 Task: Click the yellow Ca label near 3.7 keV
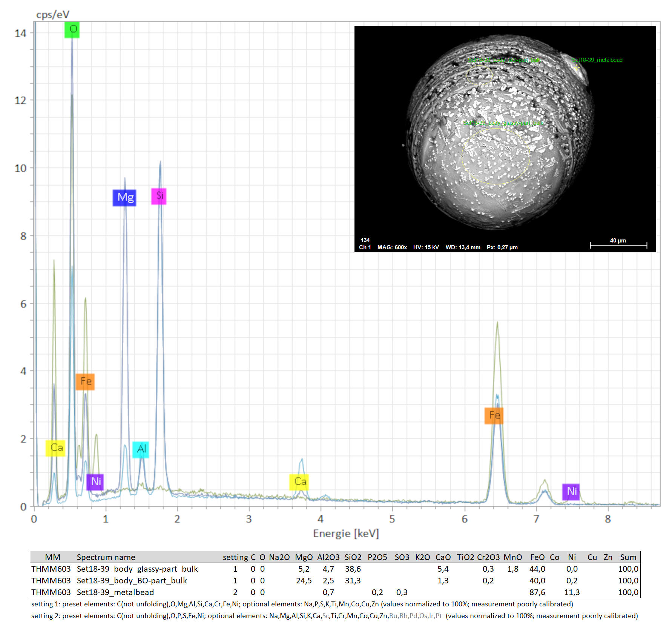point(299,482)
